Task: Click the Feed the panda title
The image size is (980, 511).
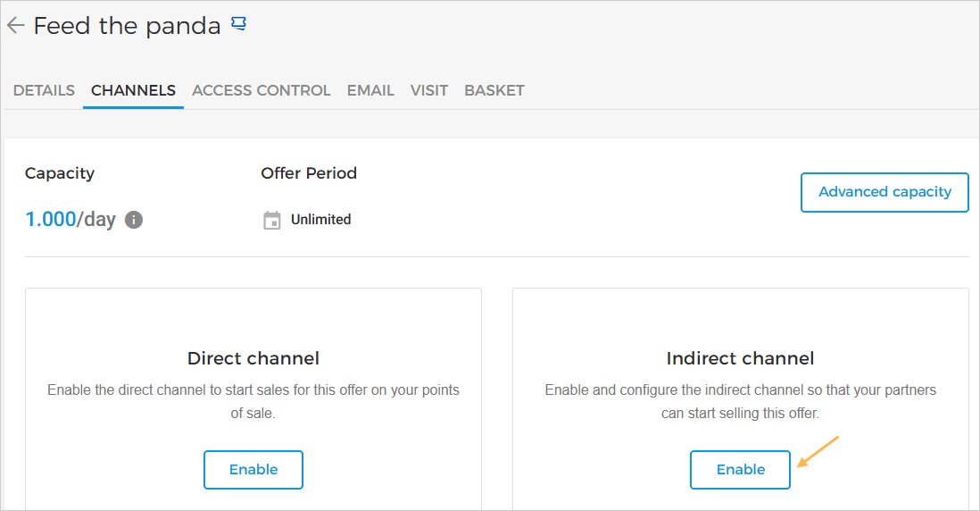Action: [127, 26]
